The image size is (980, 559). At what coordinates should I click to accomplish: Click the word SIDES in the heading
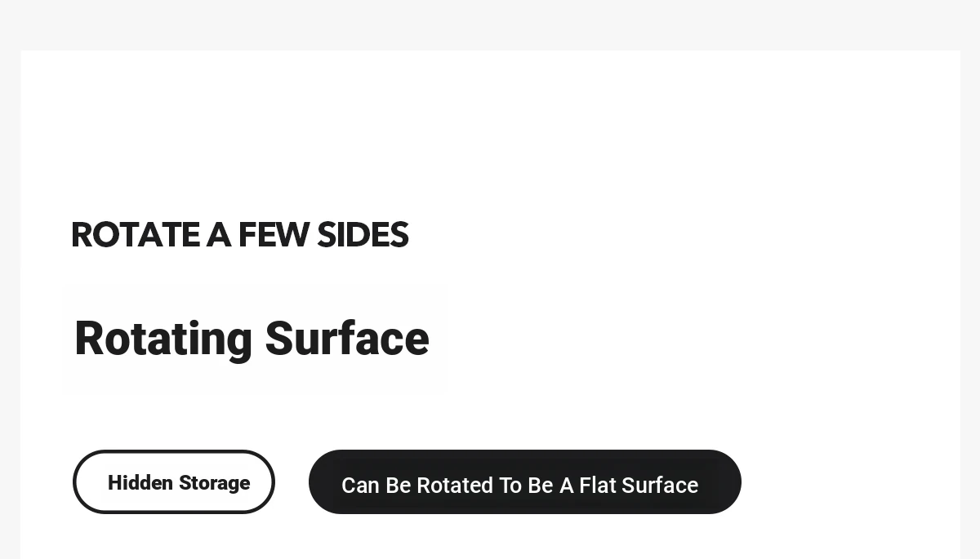(363, 235)
